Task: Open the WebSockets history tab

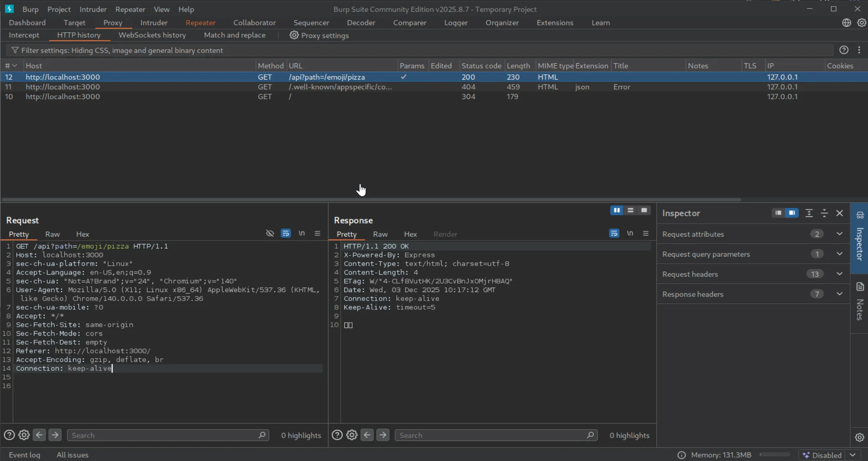Action: (152, 35)
